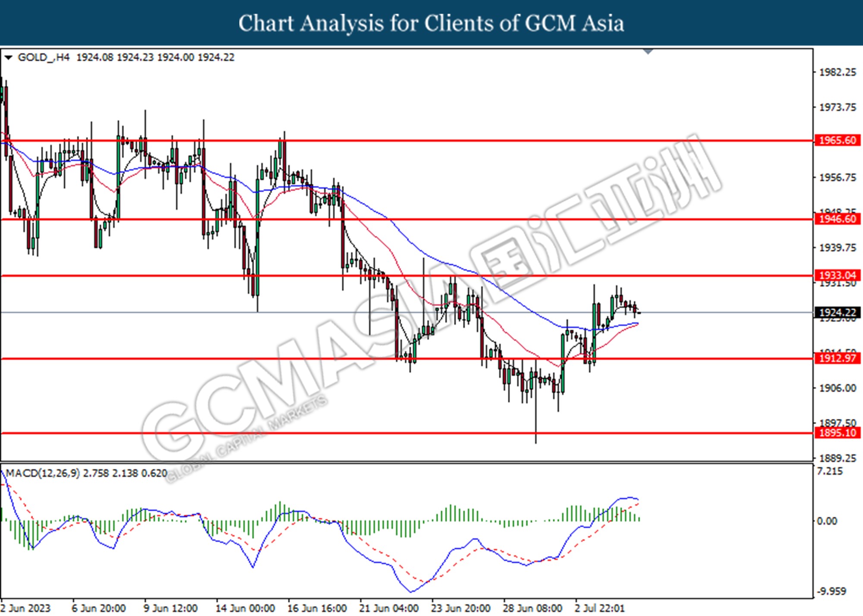Click the 1956.75 price scale value
This screenshot has height=616, width=863.
[x=838, y=177]
